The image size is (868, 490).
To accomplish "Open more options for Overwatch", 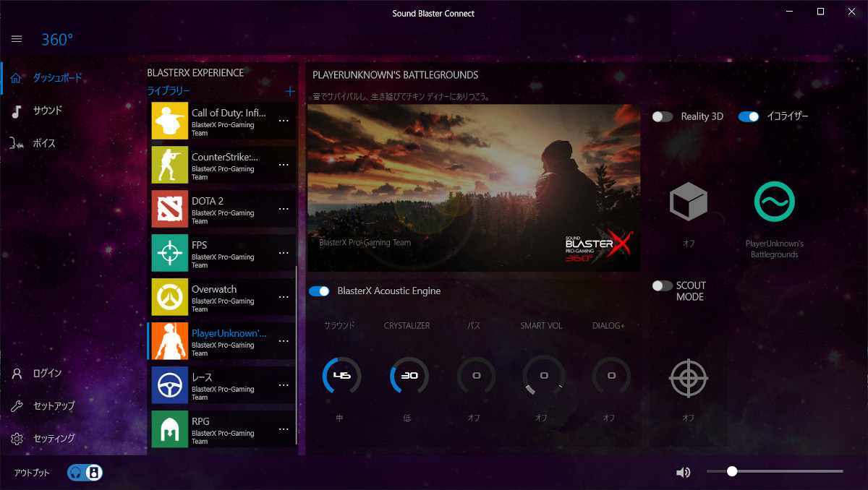I will [284, 298].
